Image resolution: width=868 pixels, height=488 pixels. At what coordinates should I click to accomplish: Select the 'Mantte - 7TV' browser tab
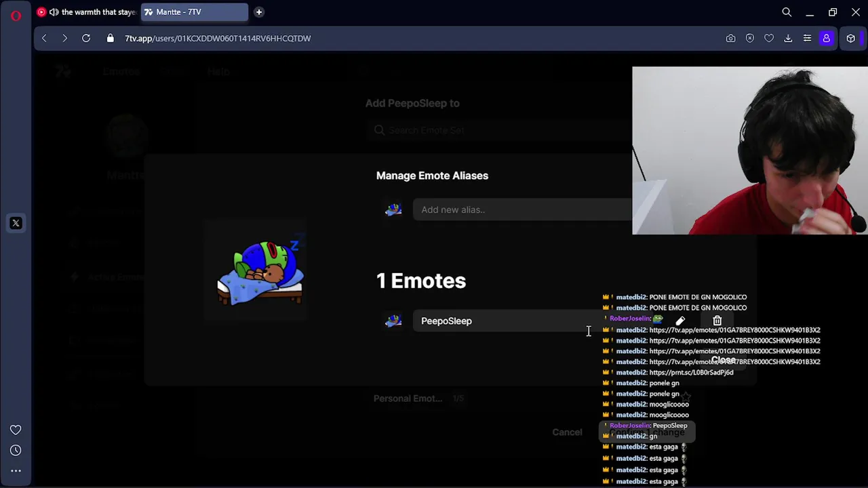tap(195, 12)
